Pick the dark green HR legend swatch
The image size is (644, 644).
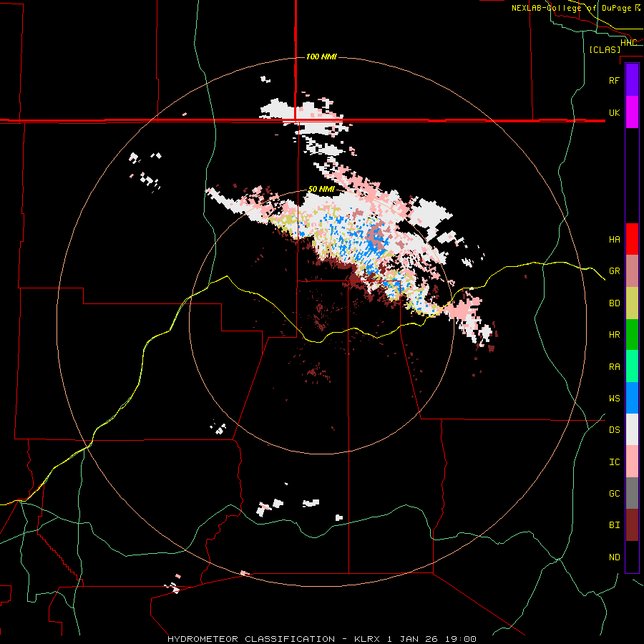pyautogui.click(x=632, y=335)
